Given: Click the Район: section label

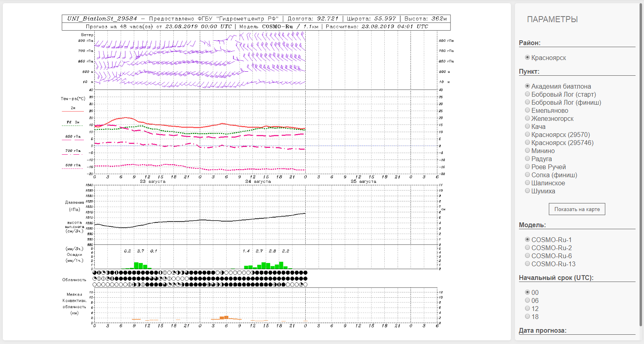Looking at the screenshot, I should pyautogui.click(x=529, y=43).
